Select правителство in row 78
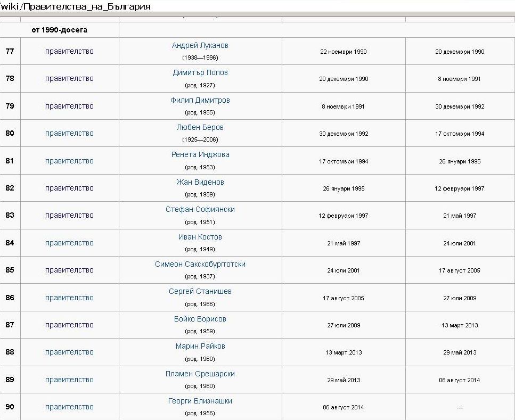Image resolution: width=515 pixels, height=420 pixels. [69, 79]
